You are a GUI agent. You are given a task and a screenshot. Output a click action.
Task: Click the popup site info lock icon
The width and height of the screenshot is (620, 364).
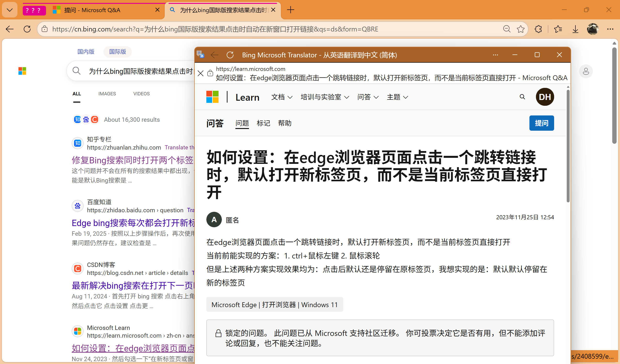click(x=210, y=73)
